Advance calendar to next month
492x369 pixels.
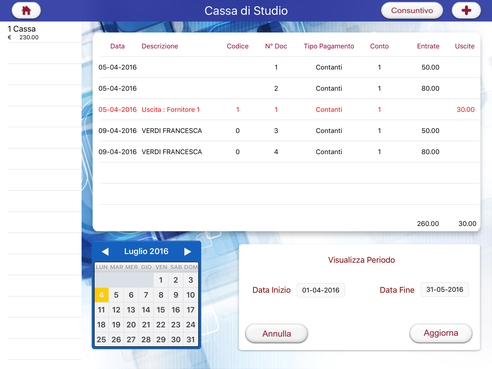coord(187,251)
